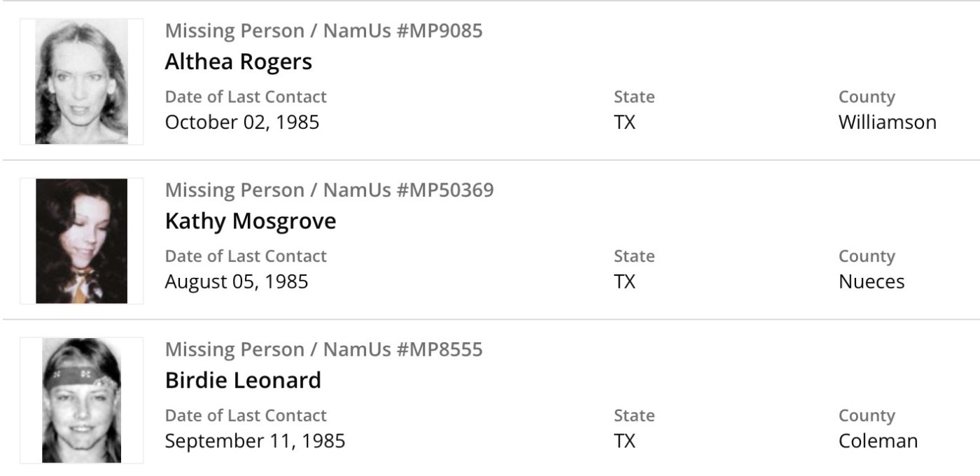
Task: Click the County label above Coleman
Action: tap(867, 416)
